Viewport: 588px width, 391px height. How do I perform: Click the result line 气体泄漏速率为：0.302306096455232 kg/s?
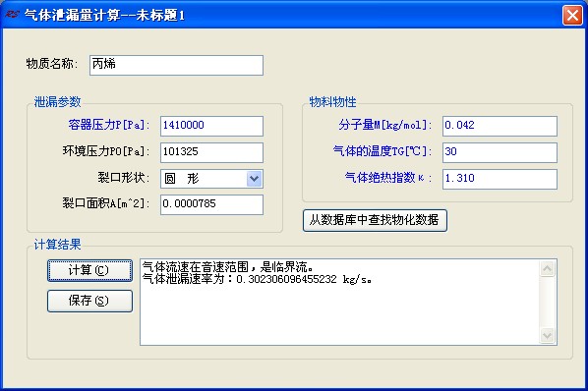[257, 279]
